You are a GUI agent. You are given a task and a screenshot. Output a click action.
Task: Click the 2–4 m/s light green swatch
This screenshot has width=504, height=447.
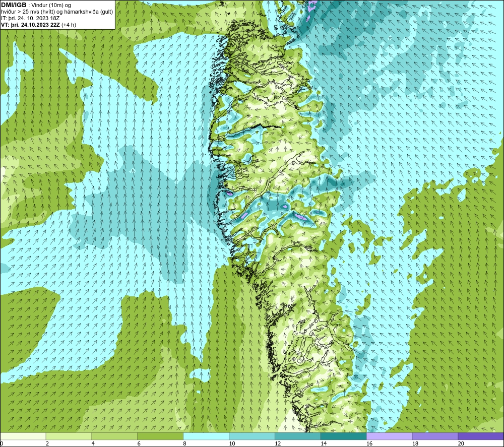69,436
